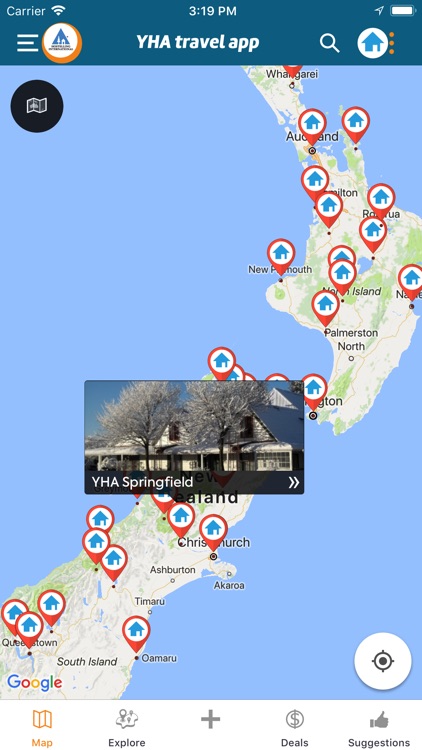422x750 pixels.
Task: Center map on my location
Action: tap(382, 661)
